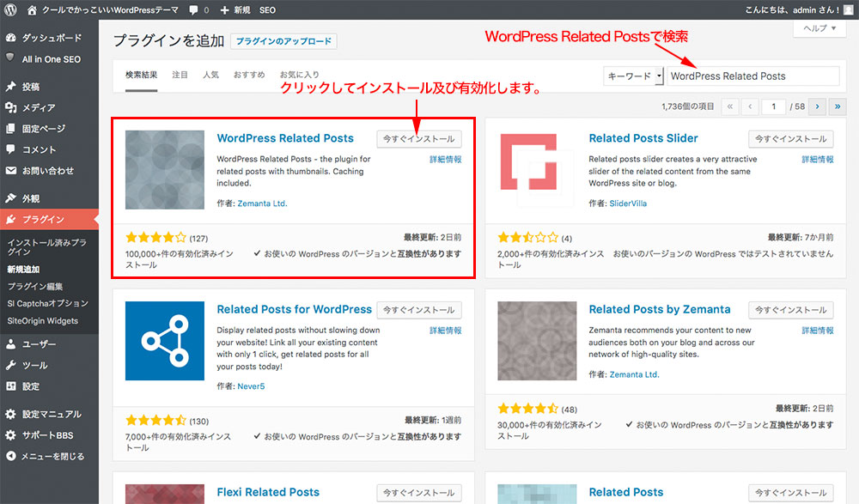Viewport: 859px width, 504px height.
Task: Expand the ヘルプ help panel
Action: tap(819, 28)
